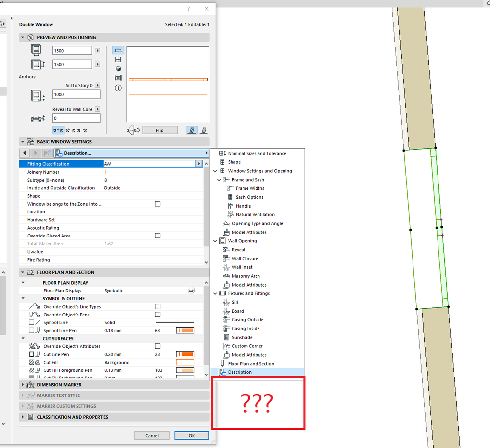Click the next page arrow button

36,153
